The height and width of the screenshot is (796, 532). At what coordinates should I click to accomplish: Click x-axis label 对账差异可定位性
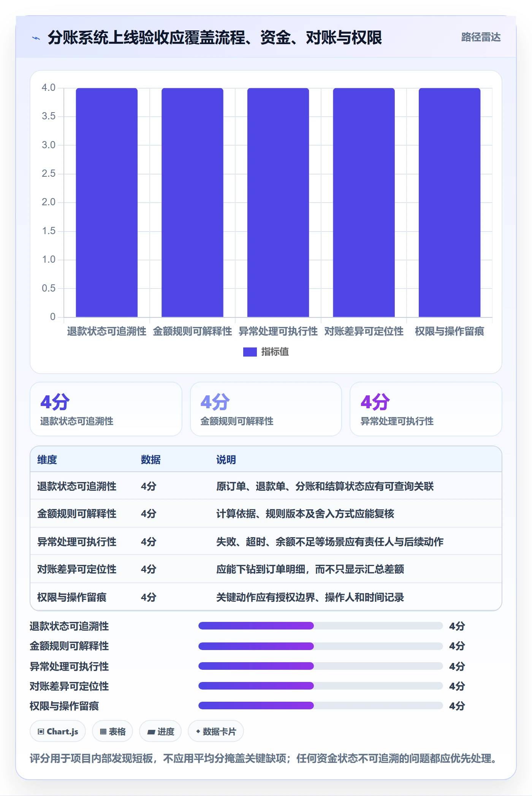[364, 331]
